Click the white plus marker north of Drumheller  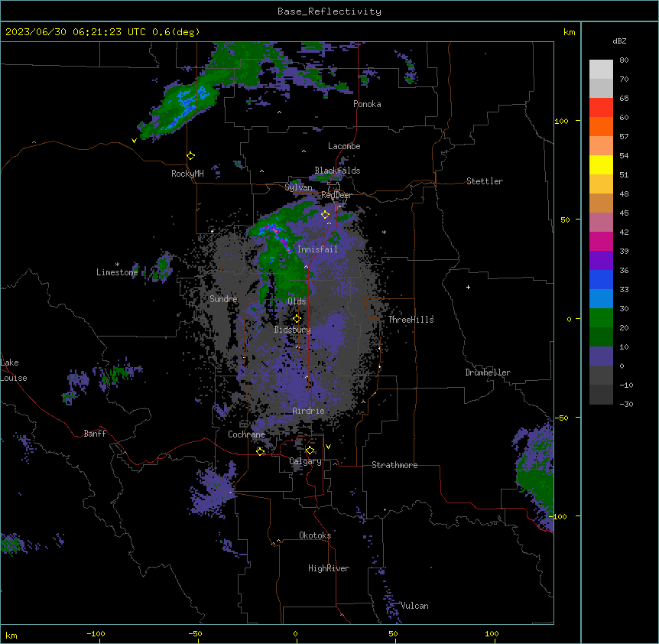tap(468, 287)
